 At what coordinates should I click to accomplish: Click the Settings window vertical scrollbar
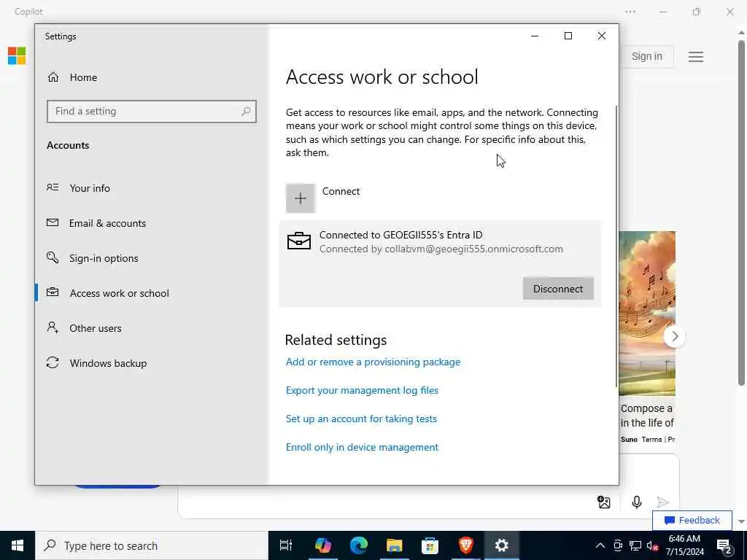[x=616, y=246]
